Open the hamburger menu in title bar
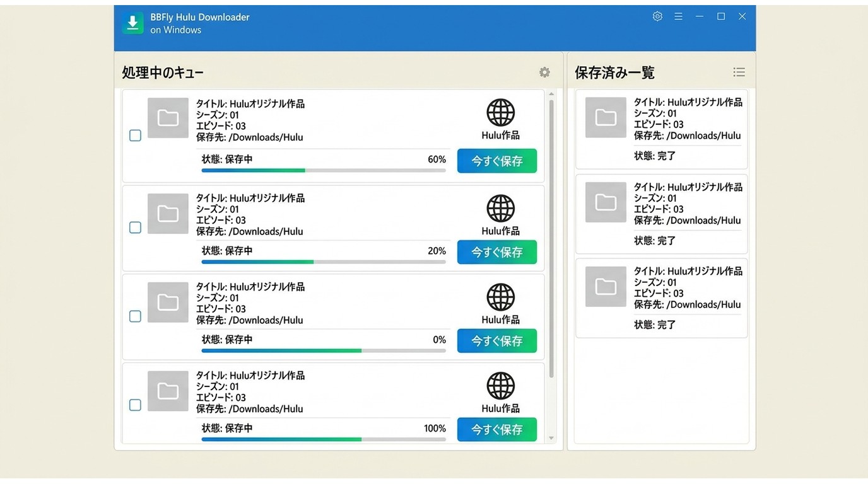The height and width of the screenshot is (484, 868). click(678, 16)
